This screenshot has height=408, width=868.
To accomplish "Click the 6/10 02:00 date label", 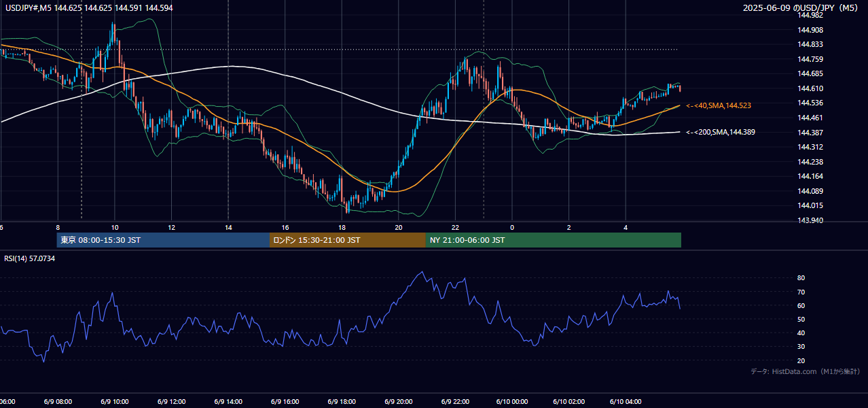I will coord(569,401).
